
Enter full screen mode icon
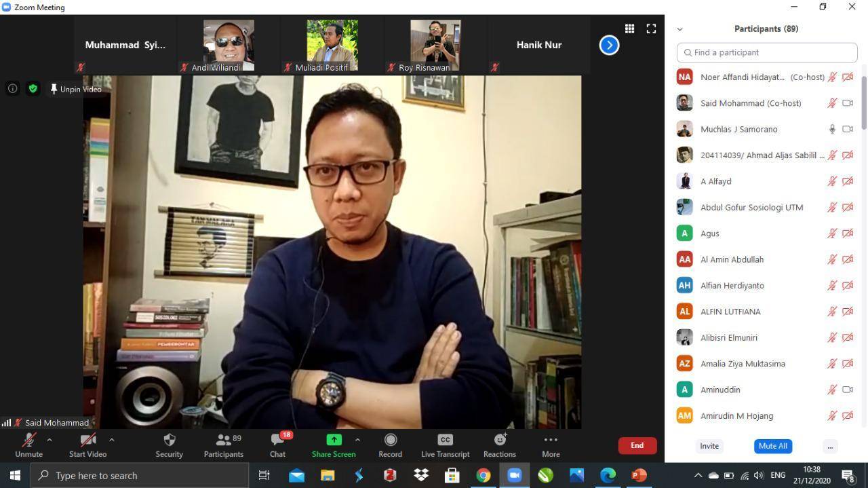651,29
